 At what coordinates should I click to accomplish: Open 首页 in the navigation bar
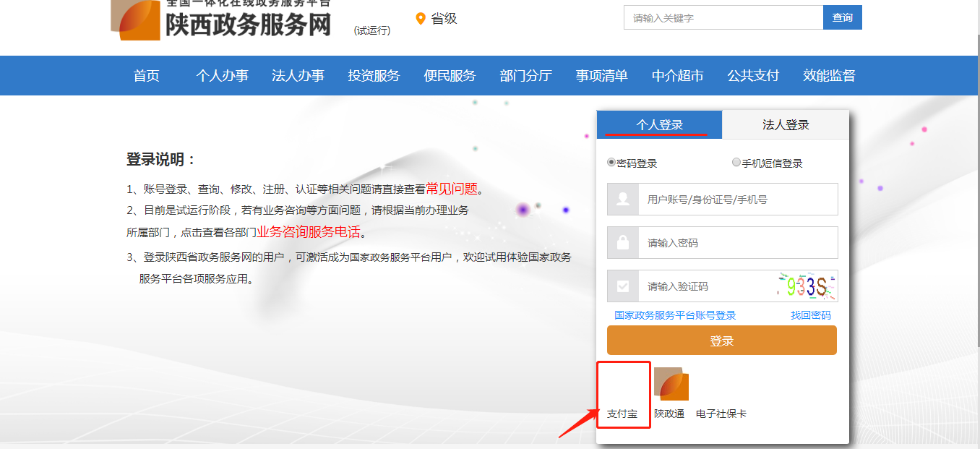point(147,76)
